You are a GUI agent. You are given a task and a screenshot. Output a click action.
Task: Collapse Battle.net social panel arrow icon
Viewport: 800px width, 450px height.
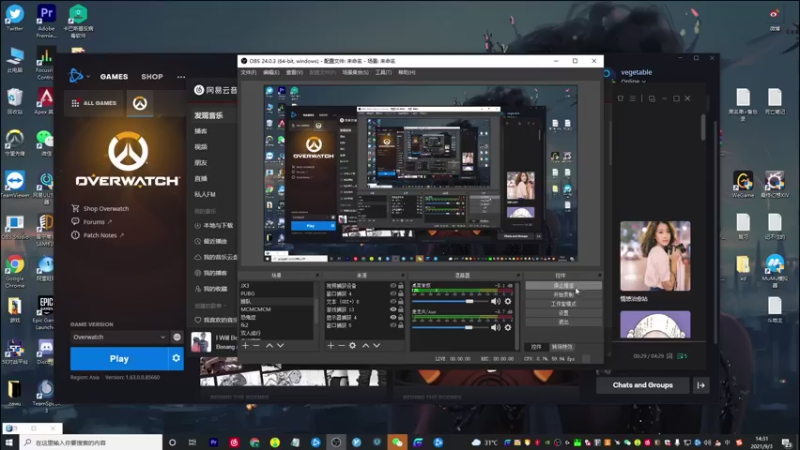point(701,385)
